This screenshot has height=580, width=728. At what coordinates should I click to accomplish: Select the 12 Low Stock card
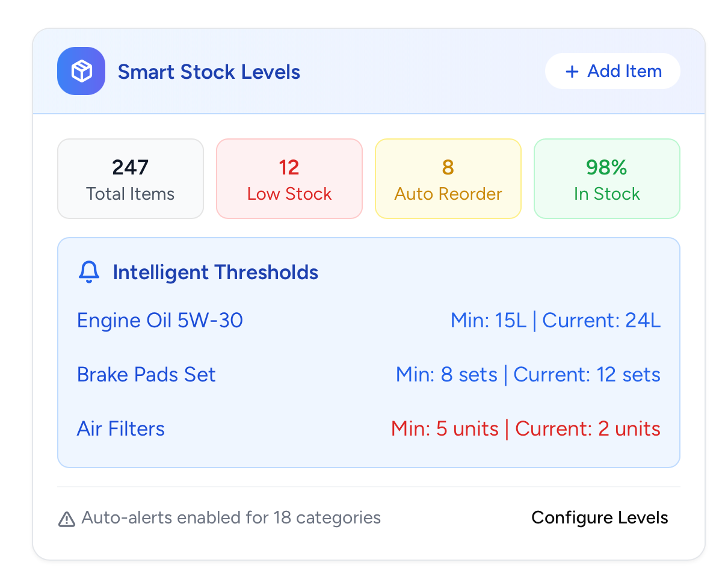(x=289, y=179)
